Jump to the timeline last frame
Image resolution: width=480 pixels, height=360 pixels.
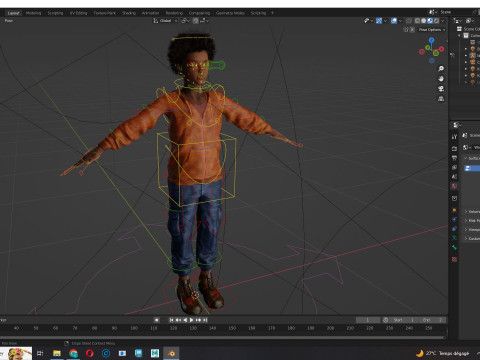click(x=205, y=320)
